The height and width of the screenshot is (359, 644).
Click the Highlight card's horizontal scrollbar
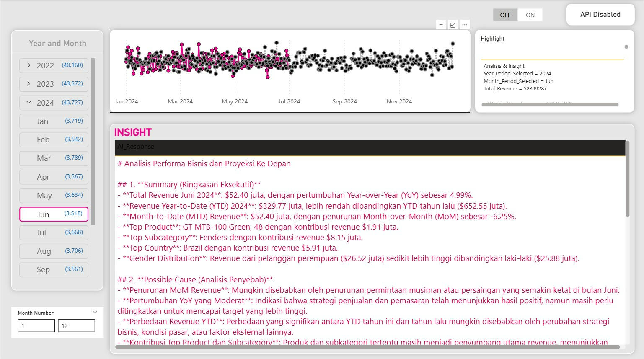[550, 105]
